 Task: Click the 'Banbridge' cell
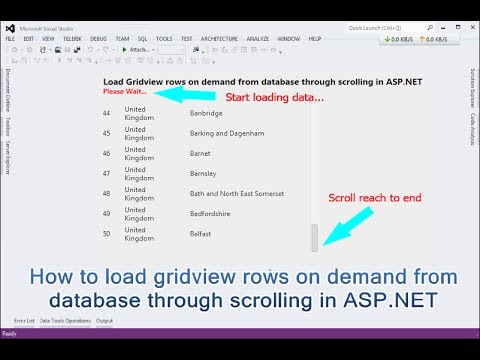point(206,113)
